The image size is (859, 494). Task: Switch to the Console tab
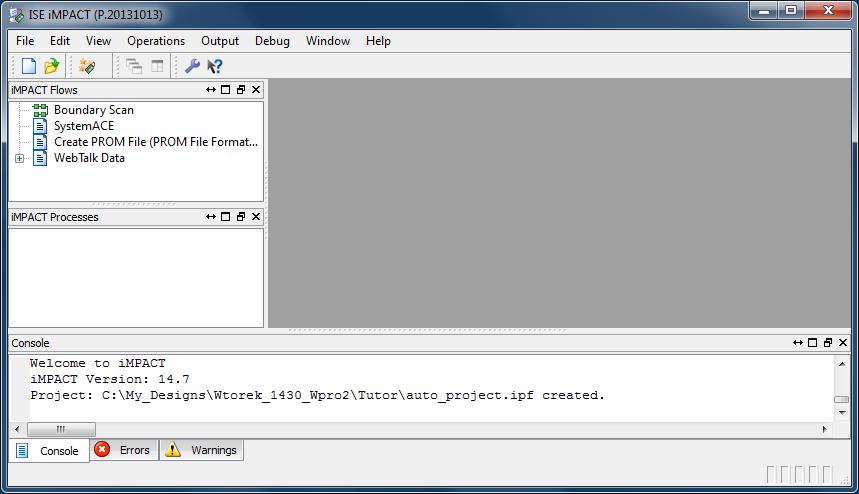point(49,451)
